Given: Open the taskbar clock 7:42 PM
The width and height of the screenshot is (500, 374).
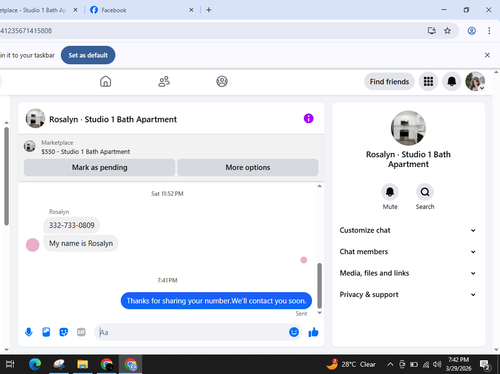Looking at the screenshot, I should 458,364.
